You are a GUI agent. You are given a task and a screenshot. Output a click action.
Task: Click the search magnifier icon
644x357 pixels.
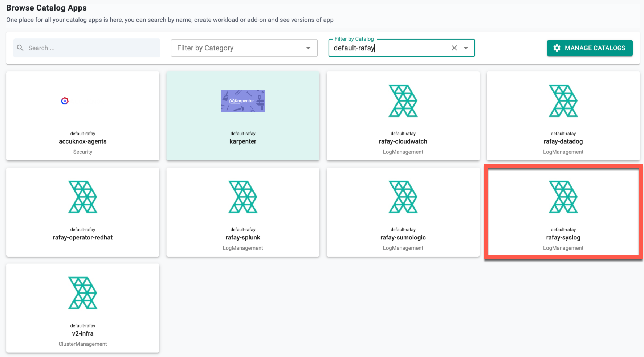click(20, 48)
